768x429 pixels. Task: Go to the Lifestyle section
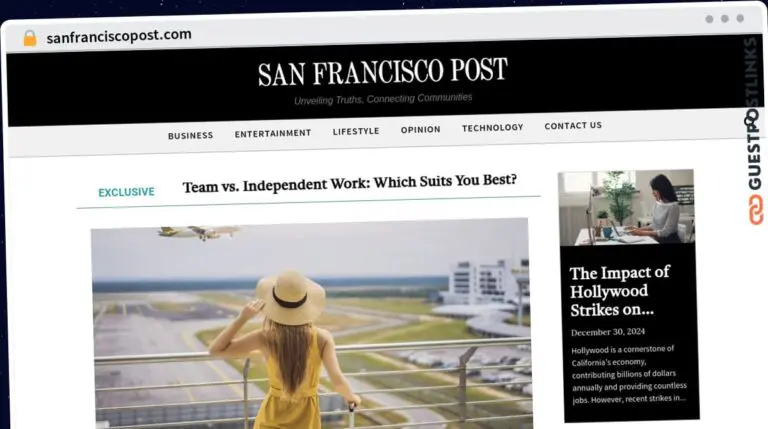point(356,131)
